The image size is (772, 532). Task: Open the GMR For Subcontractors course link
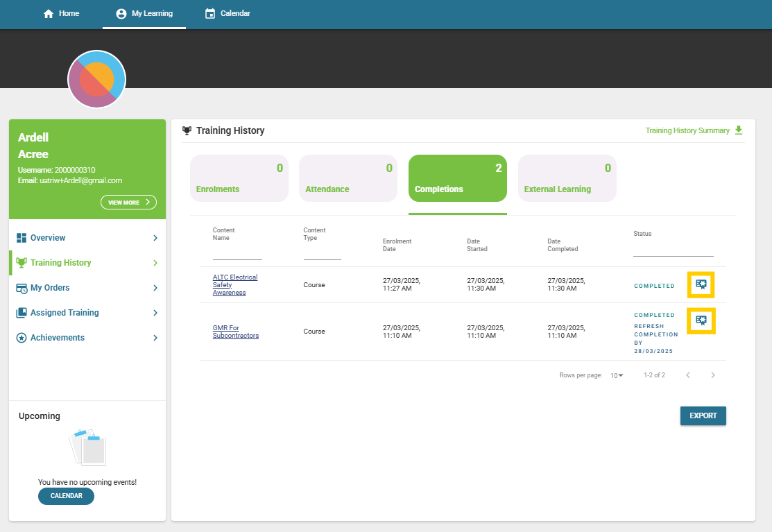(235, 332)
